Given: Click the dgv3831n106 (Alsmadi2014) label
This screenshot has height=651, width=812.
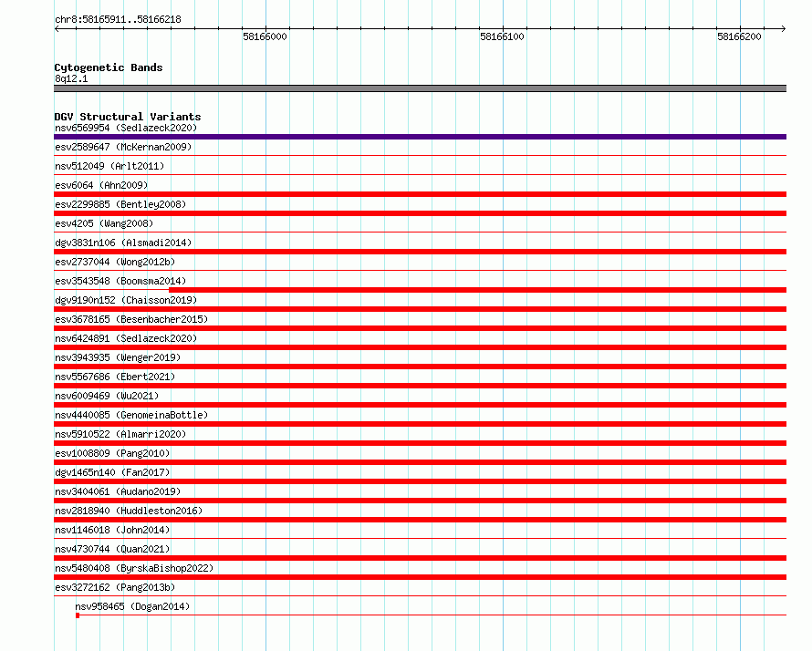Looking at the screenshot, I should [x=123, y=243].
